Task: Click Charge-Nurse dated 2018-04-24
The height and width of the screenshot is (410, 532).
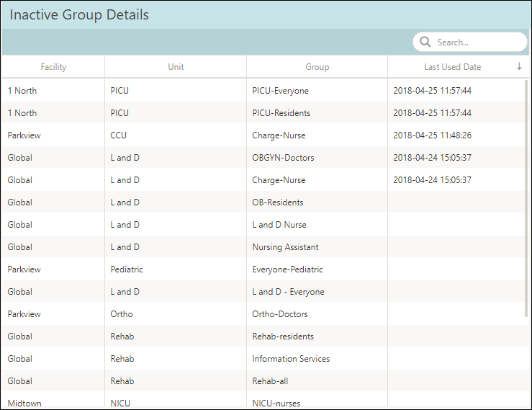Action: pos(279,180)
